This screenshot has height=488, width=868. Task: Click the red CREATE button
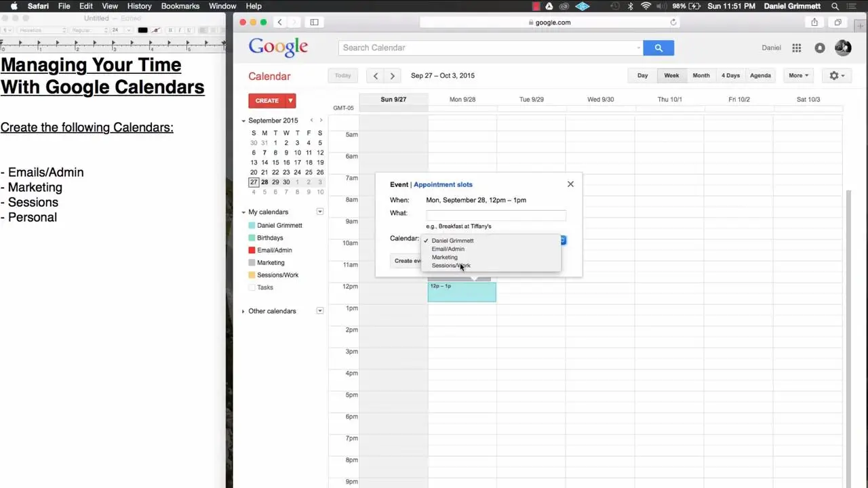click(267, 100)
